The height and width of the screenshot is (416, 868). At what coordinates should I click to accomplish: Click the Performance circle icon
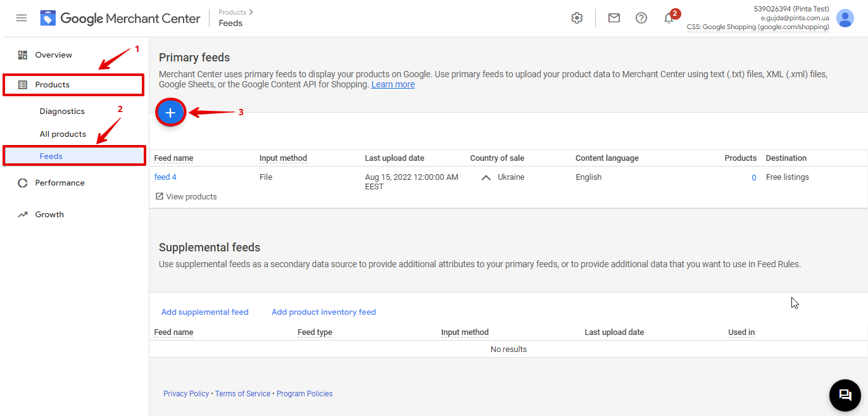pos(23,183)
